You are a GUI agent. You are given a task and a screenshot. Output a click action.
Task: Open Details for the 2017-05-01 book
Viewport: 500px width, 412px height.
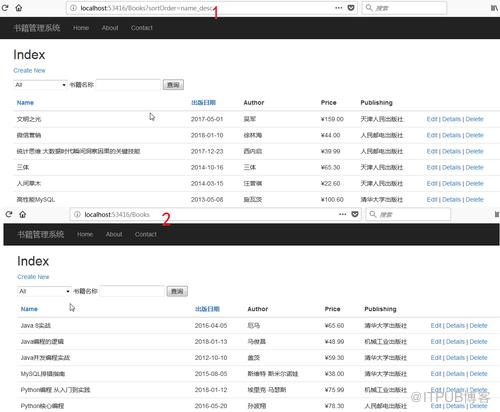click(x=451, y=119)
